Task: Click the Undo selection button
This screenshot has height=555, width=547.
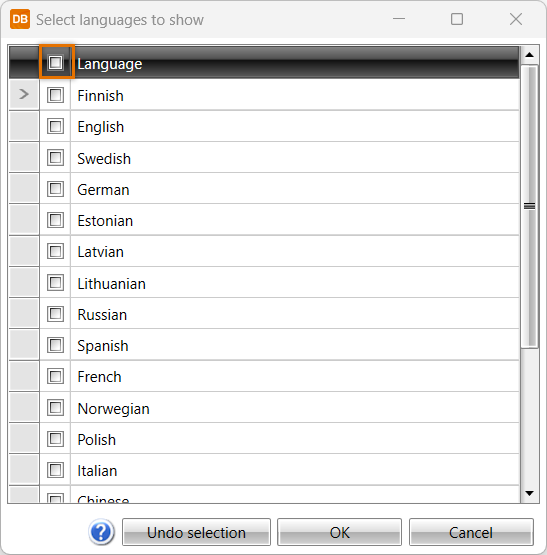Action: 196,532
